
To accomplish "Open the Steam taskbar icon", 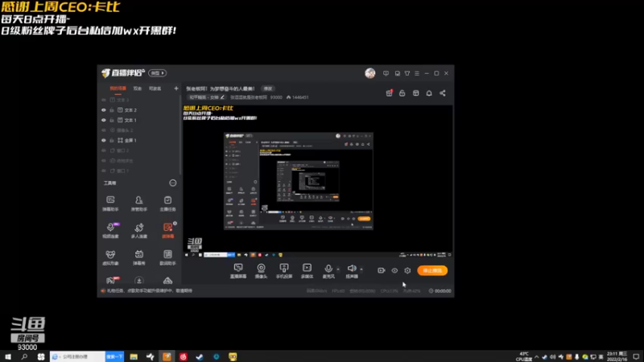I will point(200,356).
